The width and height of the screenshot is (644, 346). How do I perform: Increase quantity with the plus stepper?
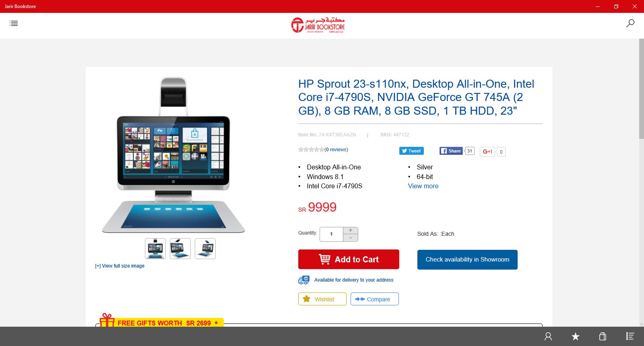pos(351,231)
